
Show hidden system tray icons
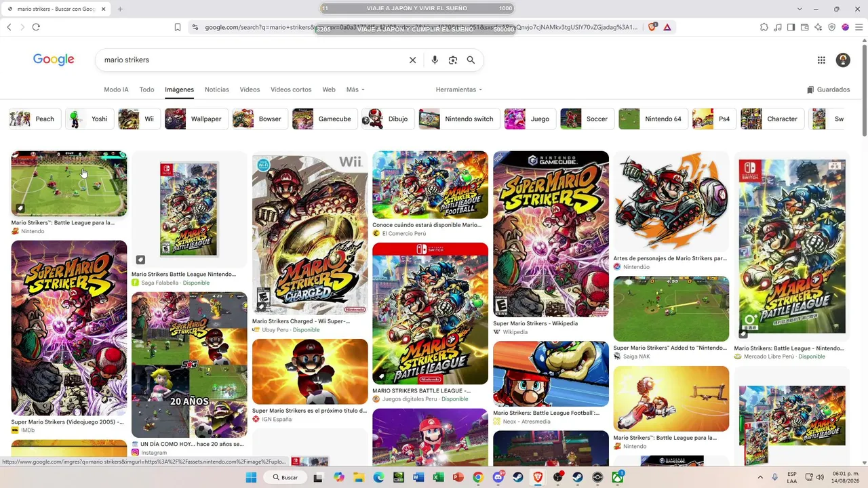pos(759,477)
